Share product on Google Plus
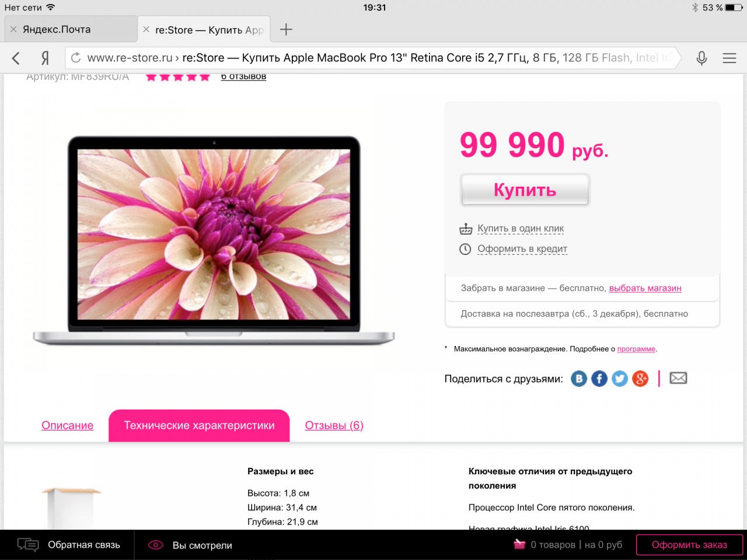 640,379
